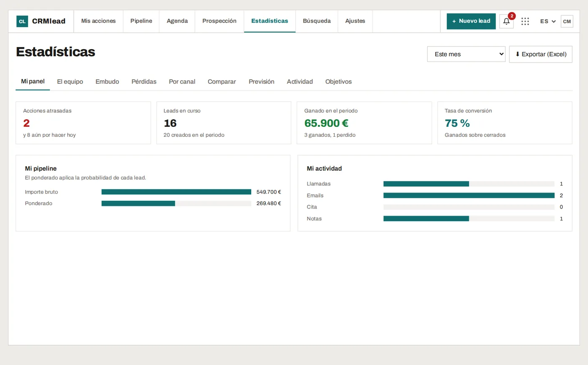588x365 pixels.
Task: Click the Acciones atrasadas value 2
Action: tap(26, 123)
